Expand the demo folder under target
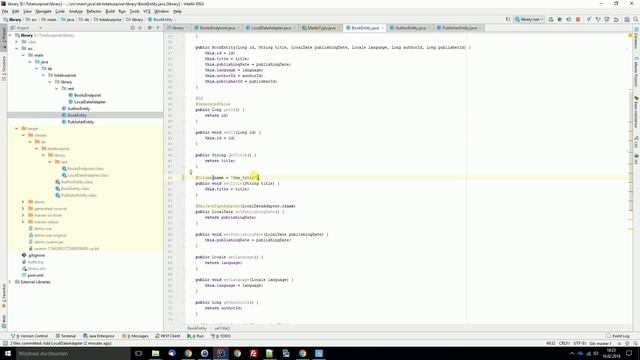 click(x=23, y=202)
